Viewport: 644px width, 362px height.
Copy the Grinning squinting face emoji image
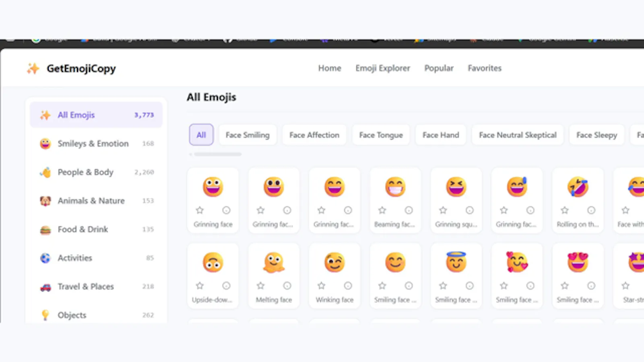[x=456, y=187]
